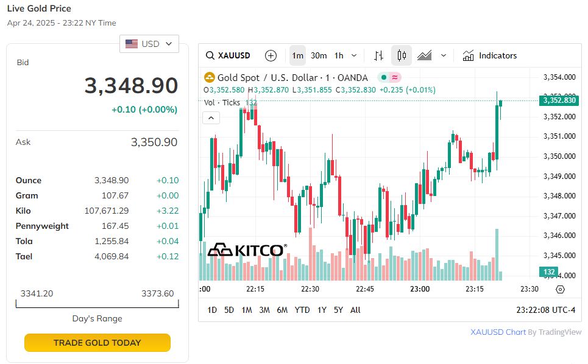This screenshot has width=588, height=364.
Task: Open the Indicators panel
Action: coord(490,55)
